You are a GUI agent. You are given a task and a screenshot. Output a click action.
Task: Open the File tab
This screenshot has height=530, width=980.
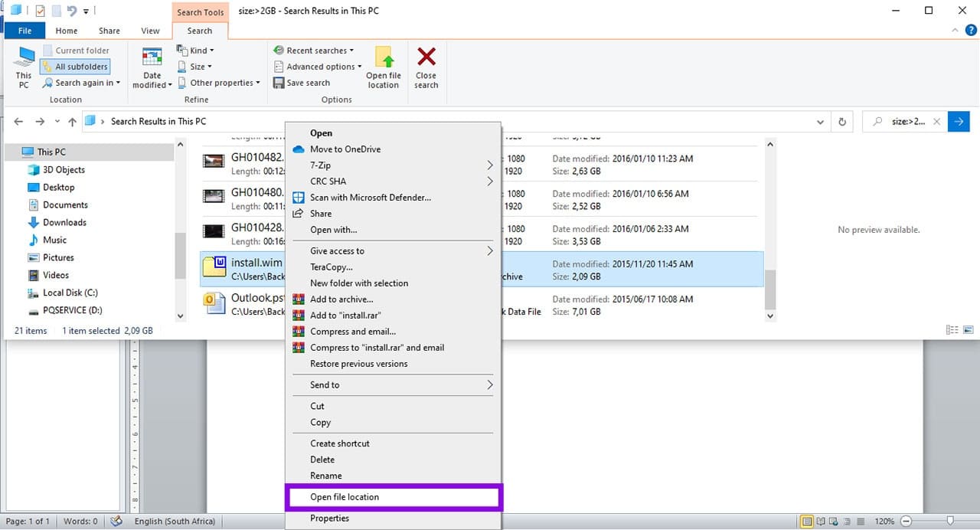[x=24, y=31]
